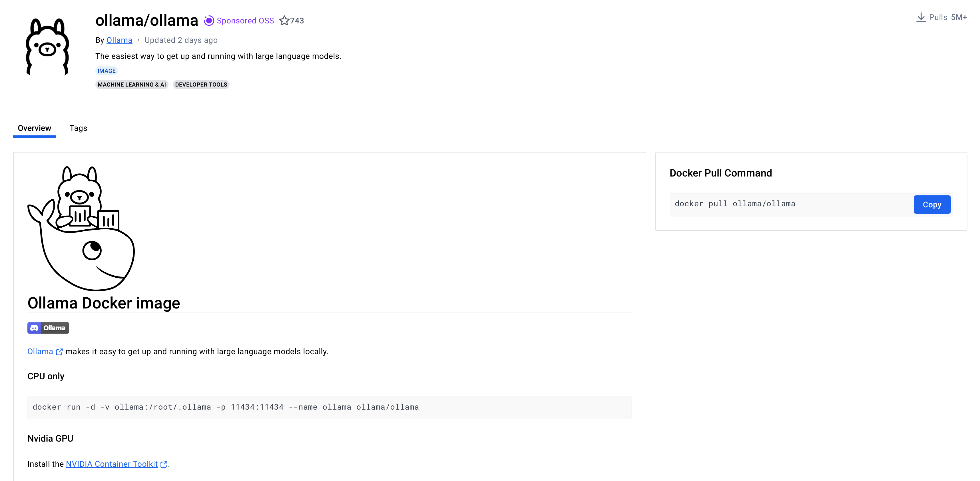Select the MACHINE LEARNING & AI category tag
Viewport: 980px width, 481px height.
tap(131, 85)
